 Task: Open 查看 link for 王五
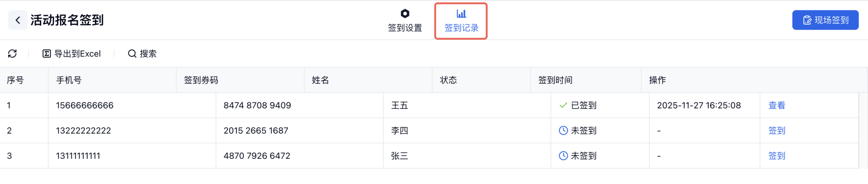(x=776, y=105)
